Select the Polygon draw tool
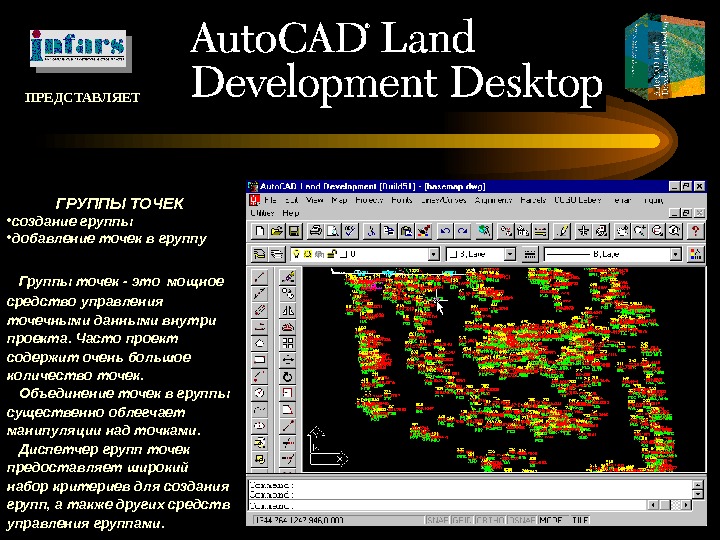 coord(260,343)
